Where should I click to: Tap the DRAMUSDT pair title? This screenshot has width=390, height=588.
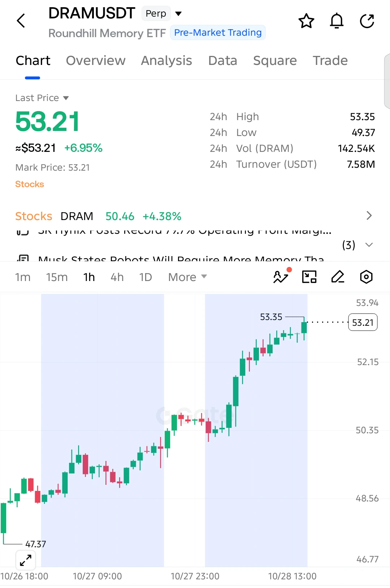coord(92,13)
